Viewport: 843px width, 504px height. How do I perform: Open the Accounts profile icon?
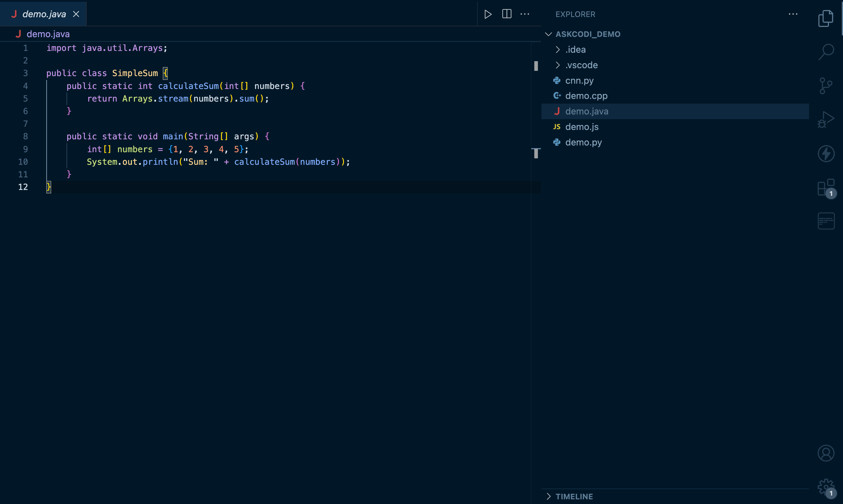point(826,453)
